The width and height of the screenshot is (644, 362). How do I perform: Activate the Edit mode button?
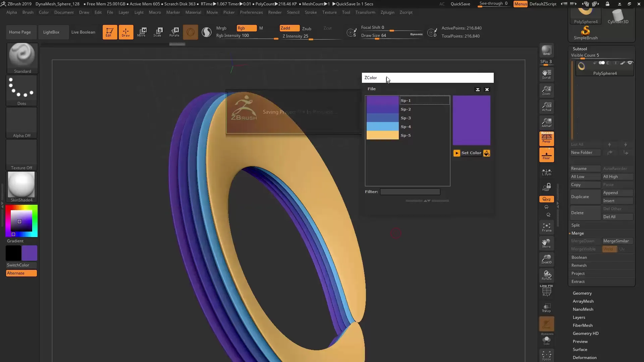click(x=110, y=32)
